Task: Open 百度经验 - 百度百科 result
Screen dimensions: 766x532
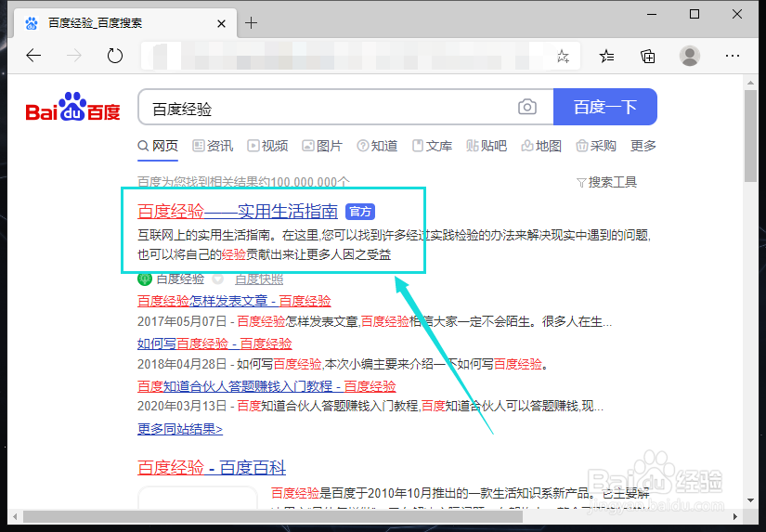Action: (x=212, y=468)
